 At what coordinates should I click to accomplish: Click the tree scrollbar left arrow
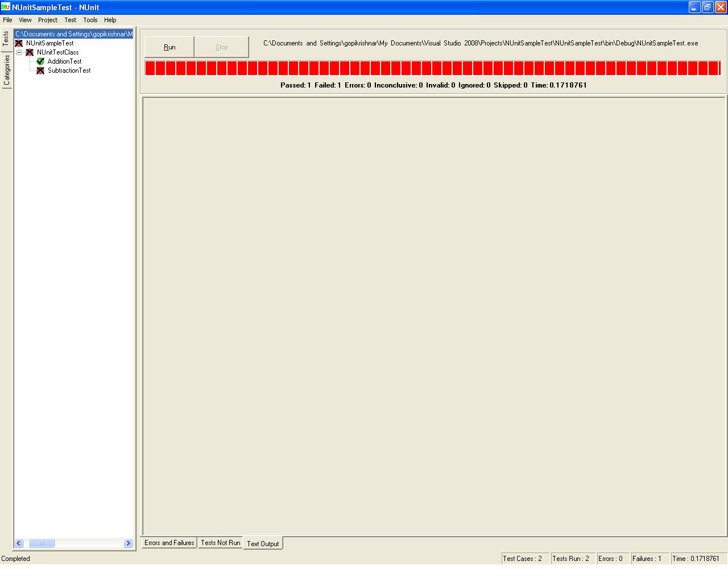[x=19, y=543]
